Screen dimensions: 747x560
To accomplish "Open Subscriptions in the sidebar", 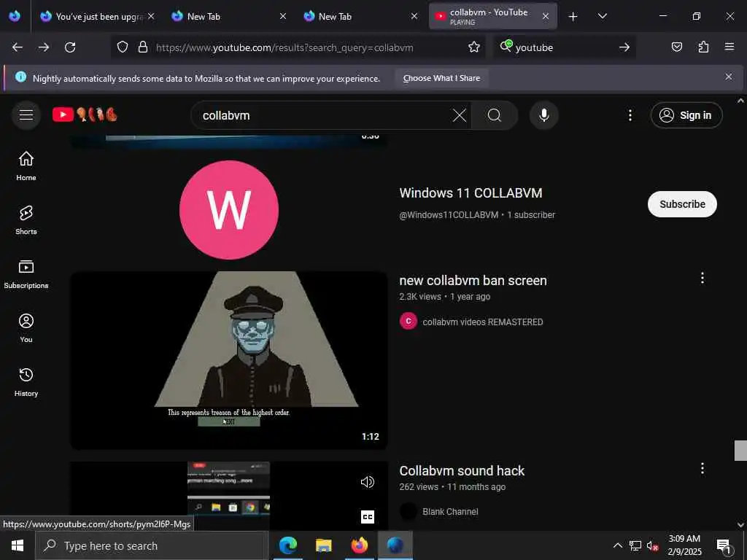I will point(26,274).
